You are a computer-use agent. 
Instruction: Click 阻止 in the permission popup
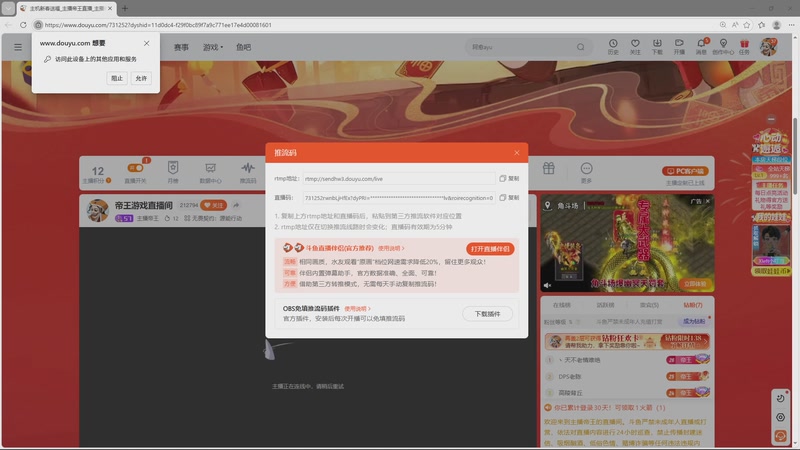click(x=117, y=78)
